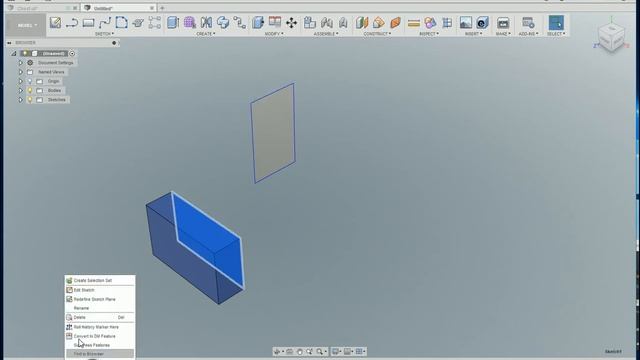The width and height of the screenshot is (640, 360).
Task: Select the As-built Joint tool
Action: click(343, 22)
